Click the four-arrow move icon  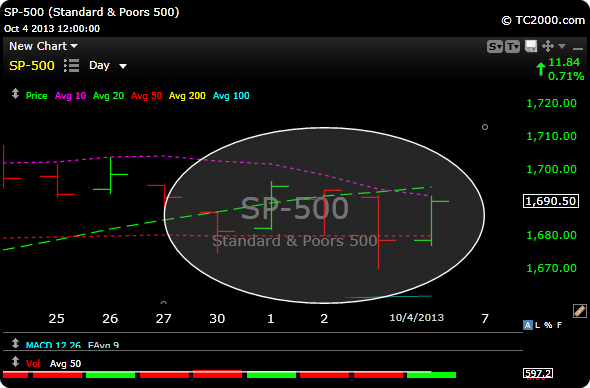click(548, 46)
